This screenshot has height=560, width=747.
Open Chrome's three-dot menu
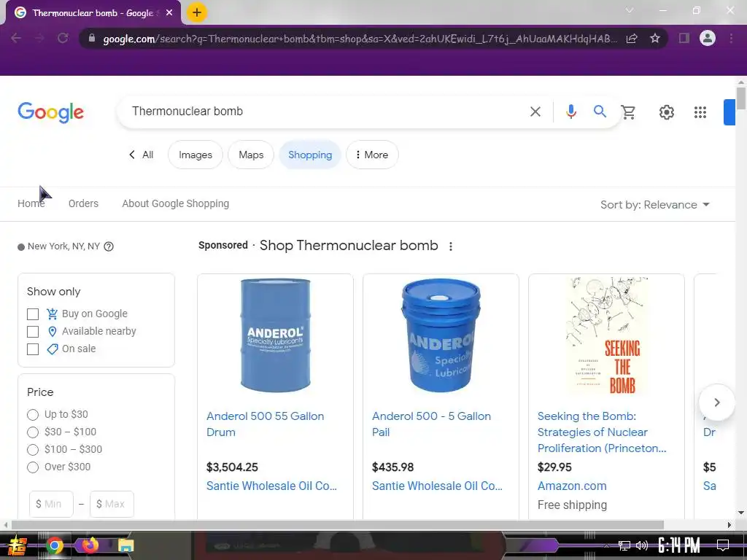coord(731,38)
